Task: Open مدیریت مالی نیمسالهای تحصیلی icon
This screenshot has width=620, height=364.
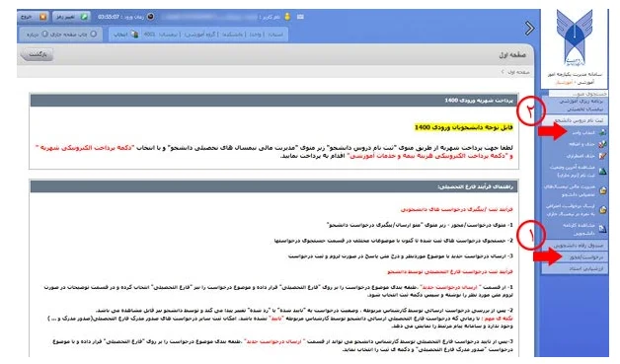Action: coord(602,190)
